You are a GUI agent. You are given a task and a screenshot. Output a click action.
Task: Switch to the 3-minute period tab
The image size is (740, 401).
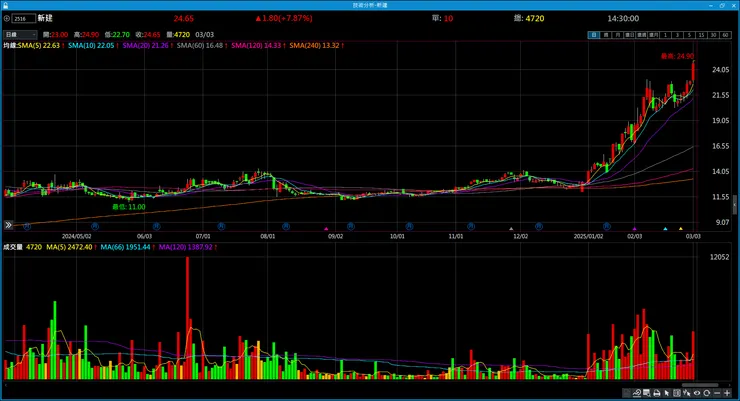pos(677,35)
